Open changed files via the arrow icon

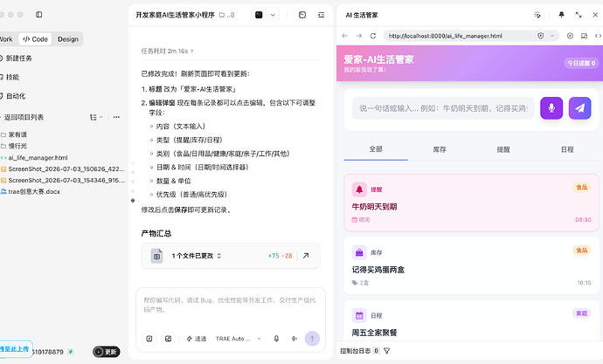306,256
